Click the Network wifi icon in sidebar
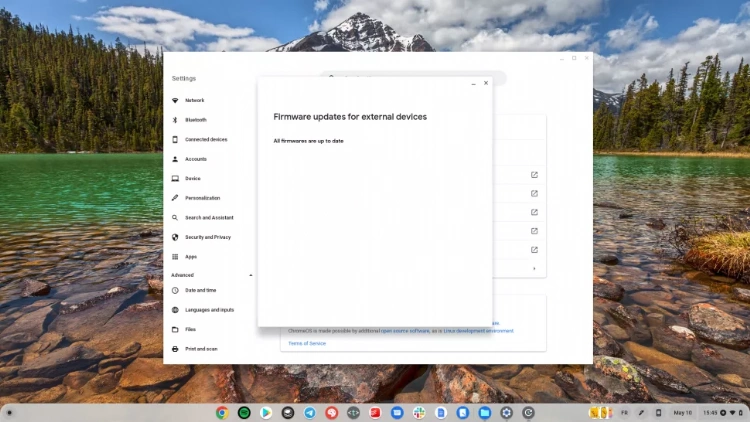 point(175,100)
